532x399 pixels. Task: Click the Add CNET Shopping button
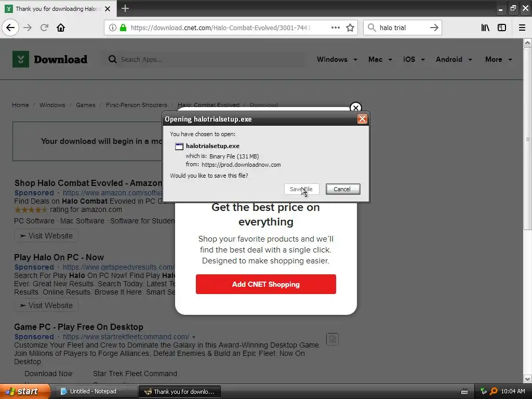tap(265, 284)
